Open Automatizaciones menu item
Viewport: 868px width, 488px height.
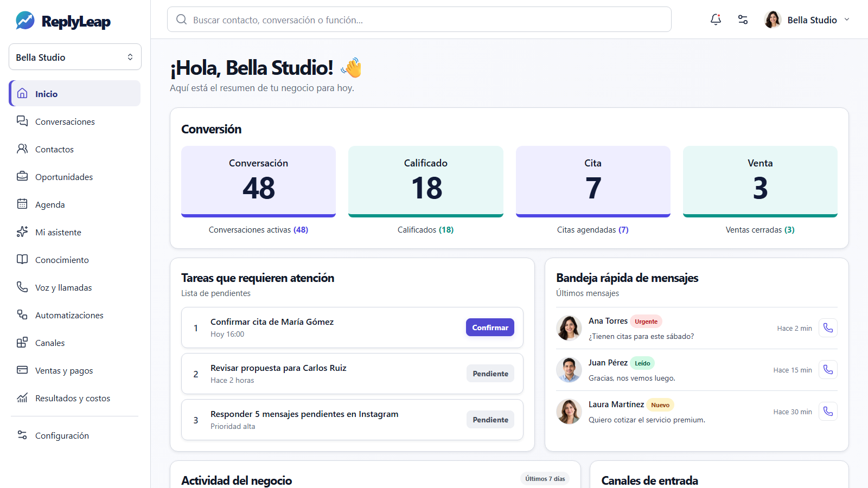[75, 314]
